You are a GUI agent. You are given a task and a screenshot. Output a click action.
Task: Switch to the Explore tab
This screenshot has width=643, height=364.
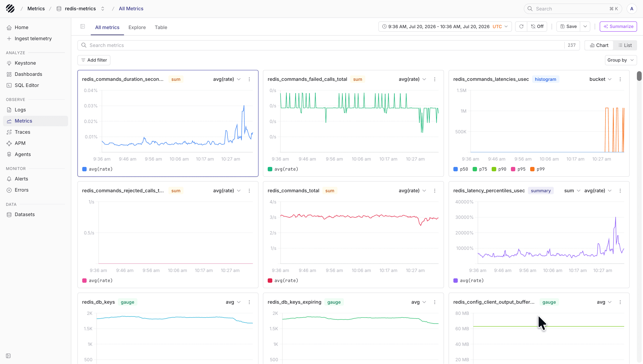(137, 27)
